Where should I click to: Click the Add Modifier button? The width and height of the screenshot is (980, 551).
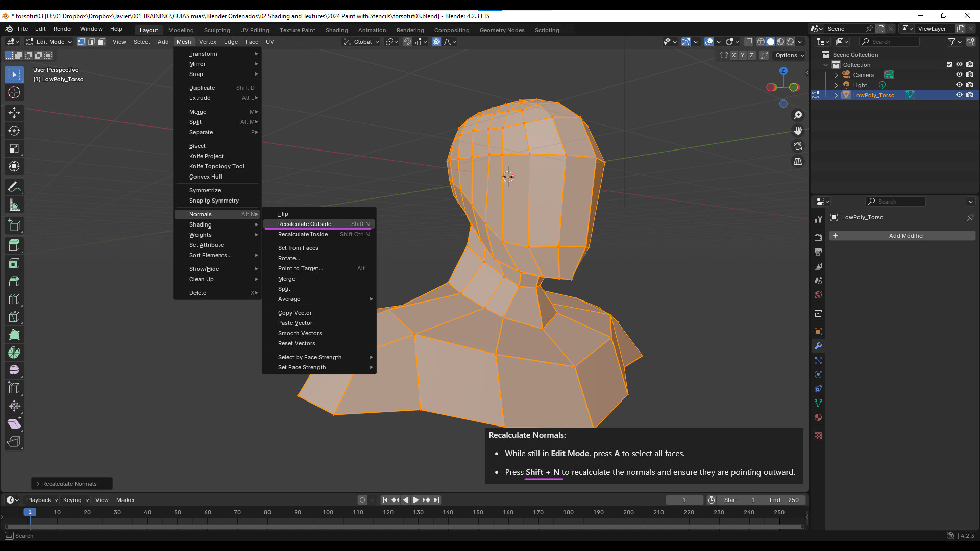pos(902,236)
